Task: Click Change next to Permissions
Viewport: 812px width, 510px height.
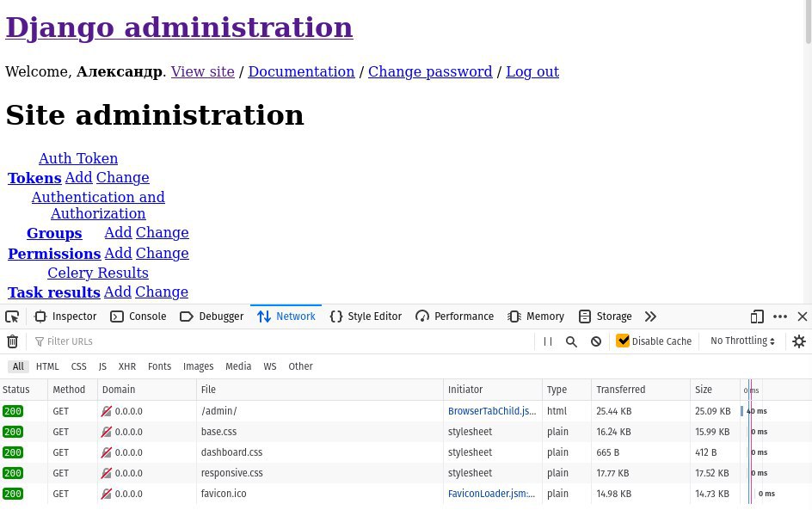Action: point(162,253)
